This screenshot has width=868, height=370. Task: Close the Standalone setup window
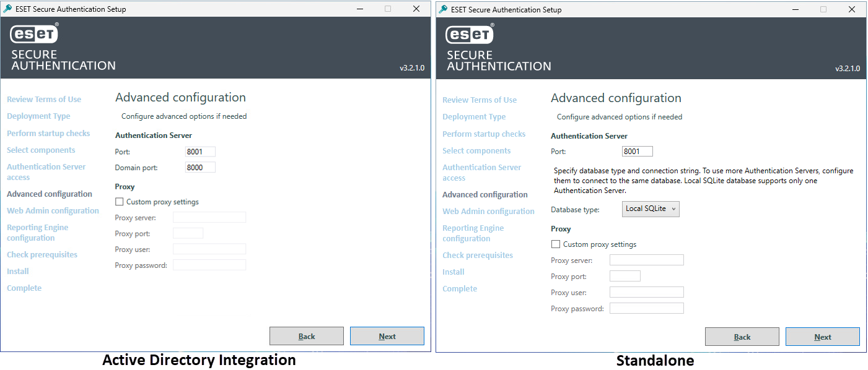point(852,9)
